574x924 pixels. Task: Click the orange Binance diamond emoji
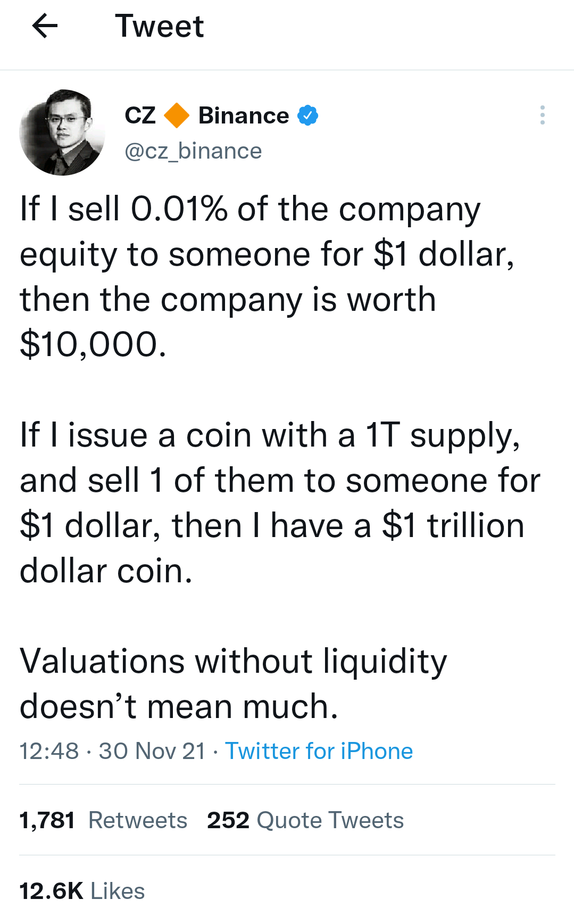[x=177, y=114]
